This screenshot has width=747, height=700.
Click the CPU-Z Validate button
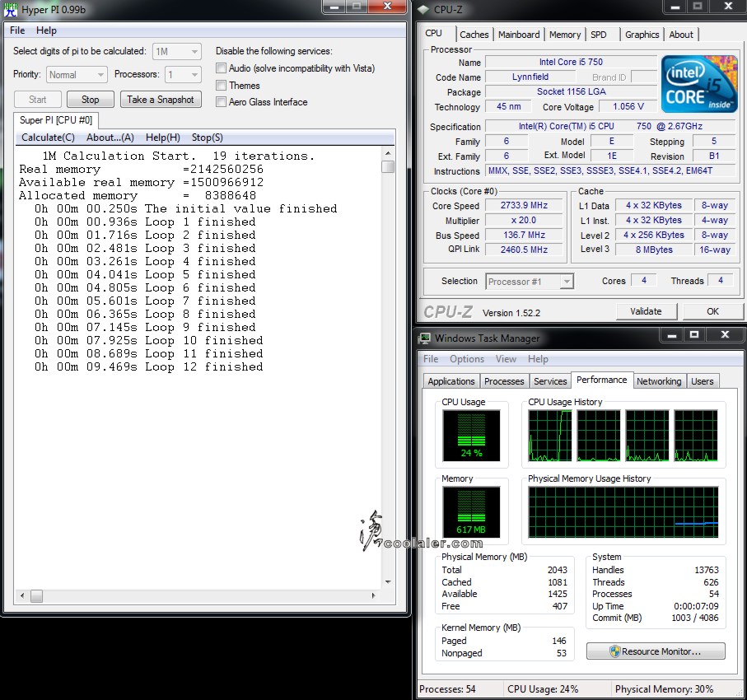646,311
